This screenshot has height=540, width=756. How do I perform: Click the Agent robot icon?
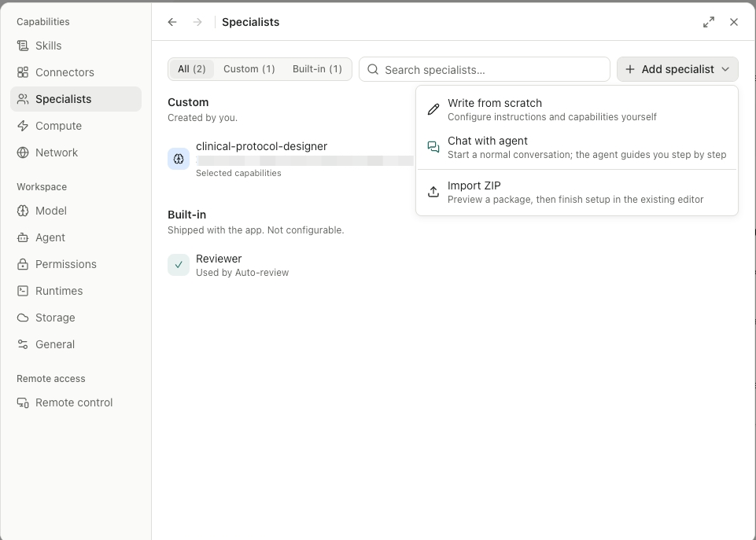[23, 237]
